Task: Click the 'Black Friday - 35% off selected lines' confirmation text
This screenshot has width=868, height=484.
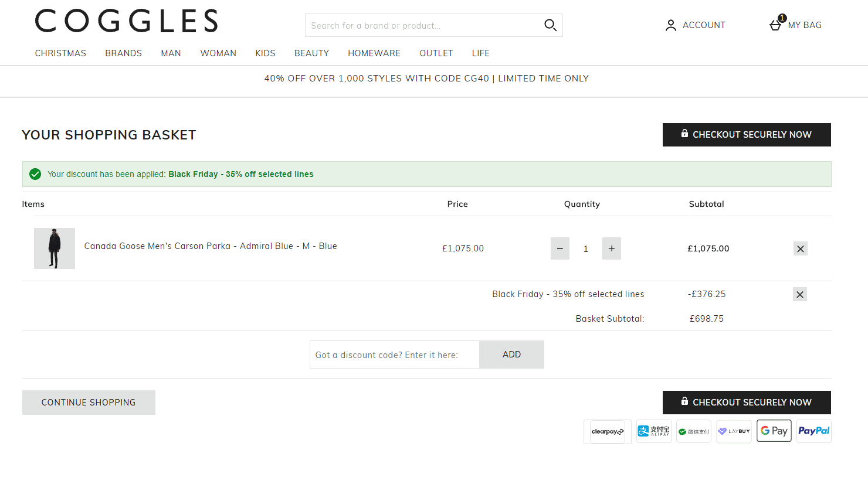Action: (241, 174)
